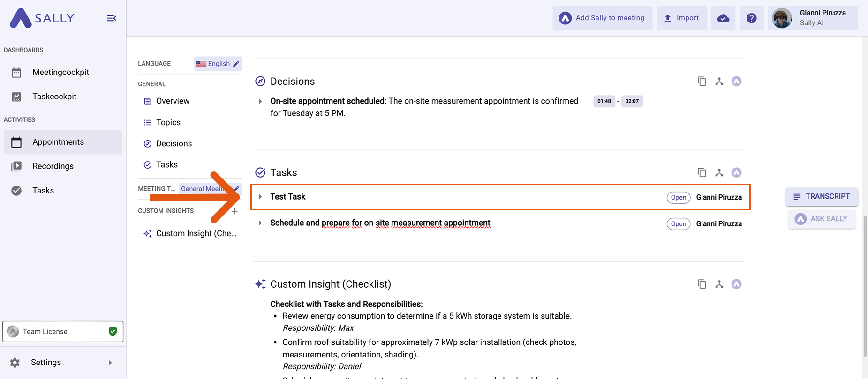The height and width of the screenshot is (379, 868).
Task: Open the help question mark icon
Action: point(751,18)
